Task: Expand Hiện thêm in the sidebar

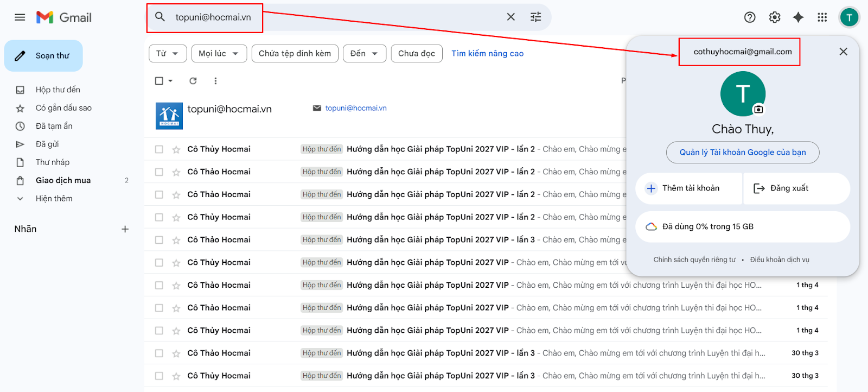Action: coord(54,199)
